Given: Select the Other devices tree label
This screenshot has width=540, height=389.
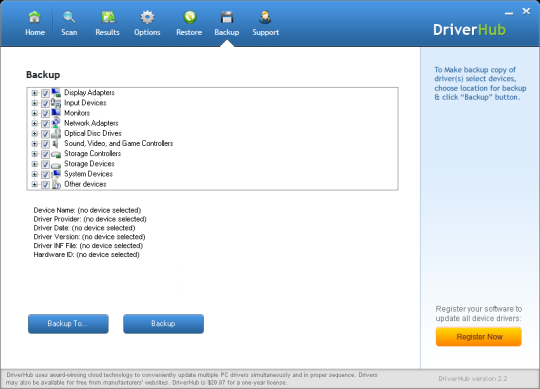Looking at the screenshot, I should click(x=85, y=184).
